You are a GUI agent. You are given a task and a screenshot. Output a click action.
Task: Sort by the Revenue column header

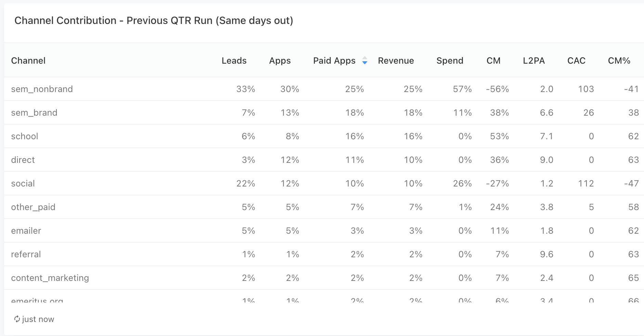[396, 61]
